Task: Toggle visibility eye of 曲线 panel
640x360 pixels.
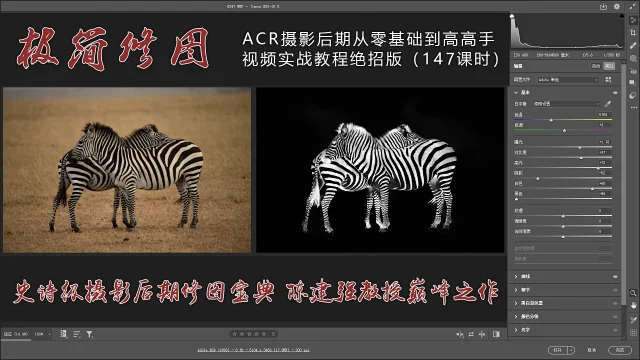Action: click(x=615, y=277)
